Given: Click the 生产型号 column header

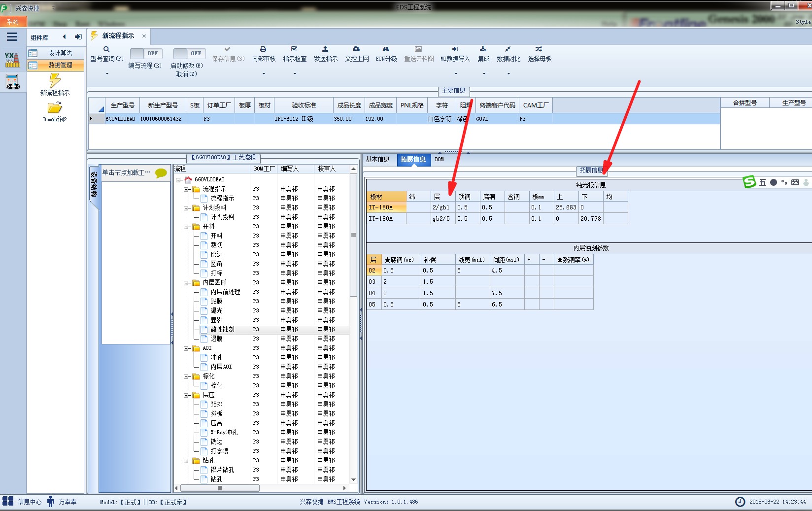Looking at the screenshot, I should (122, 105).
